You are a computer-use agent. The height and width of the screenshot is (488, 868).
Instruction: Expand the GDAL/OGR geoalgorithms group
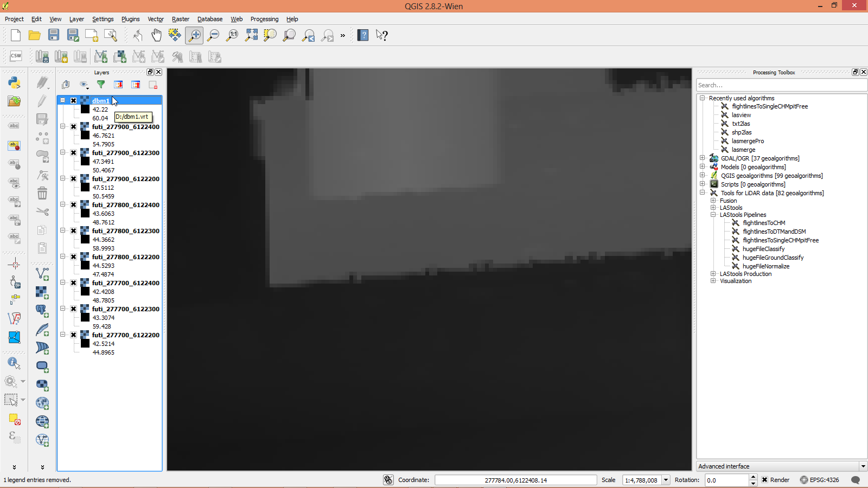tap(702, 158)
